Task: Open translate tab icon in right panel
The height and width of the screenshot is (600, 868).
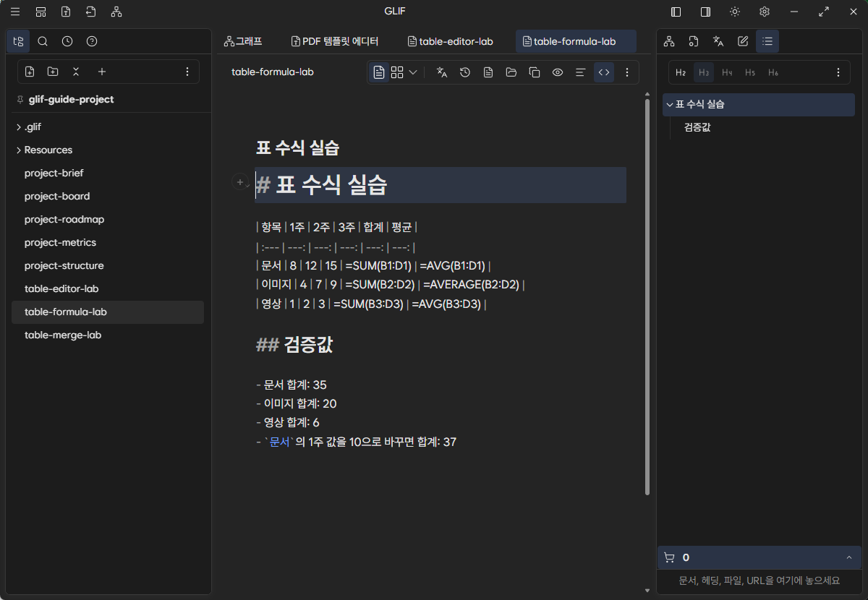Action: 718,41
